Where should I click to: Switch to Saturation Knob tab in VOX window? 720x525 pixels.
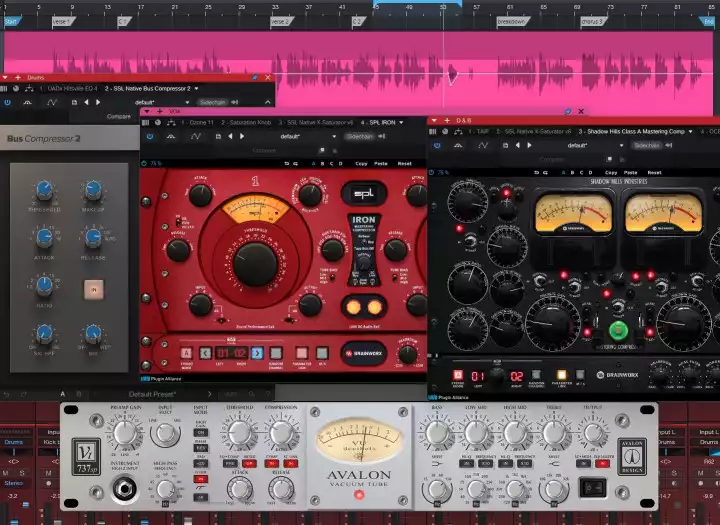pyautogui.click(x=246, y=123)
